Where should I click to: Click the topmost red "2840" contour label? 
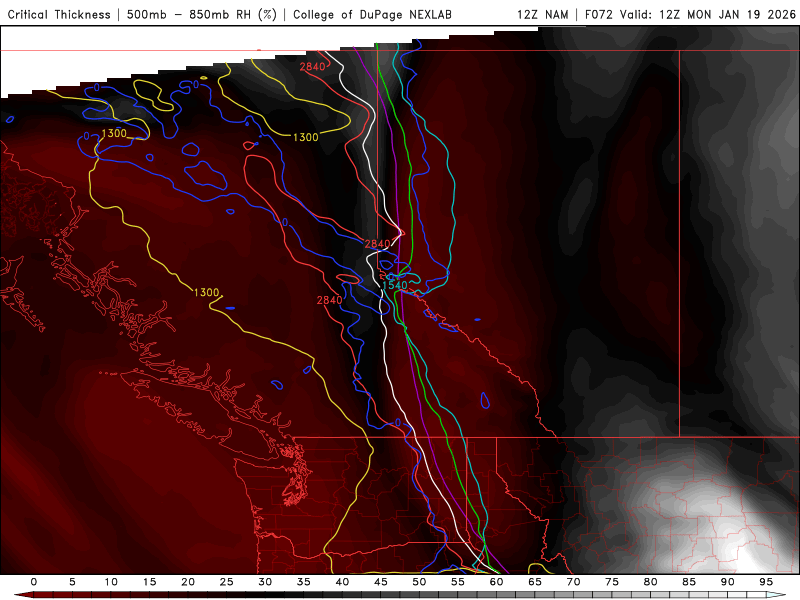coord(312,67)
